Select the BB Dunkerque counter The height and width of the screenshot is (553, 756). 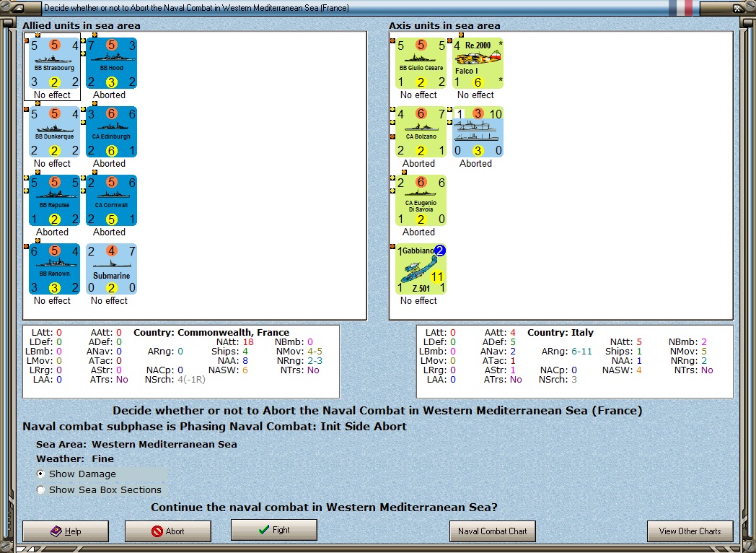55,131
